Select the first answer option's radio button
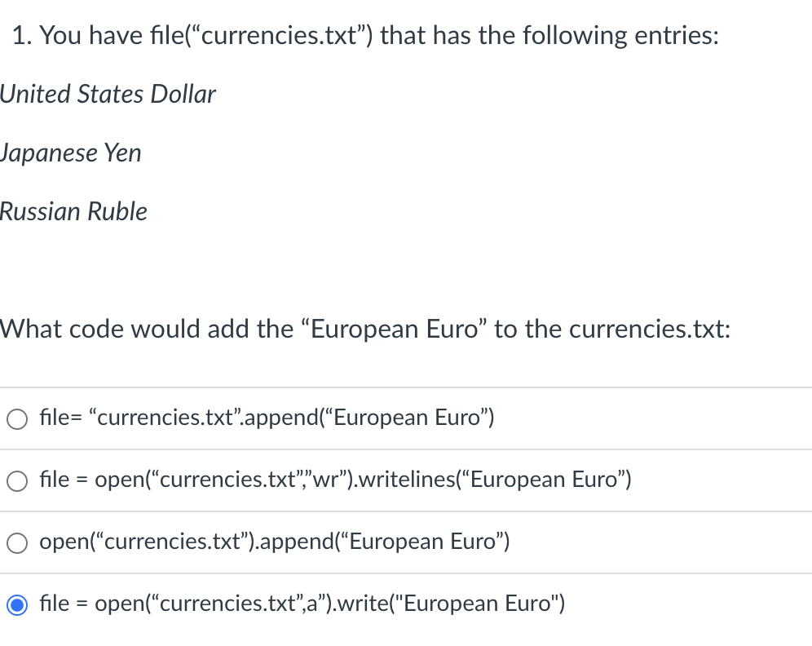The image size is (812, 646). pyautogui.click(x=16, y=418)
